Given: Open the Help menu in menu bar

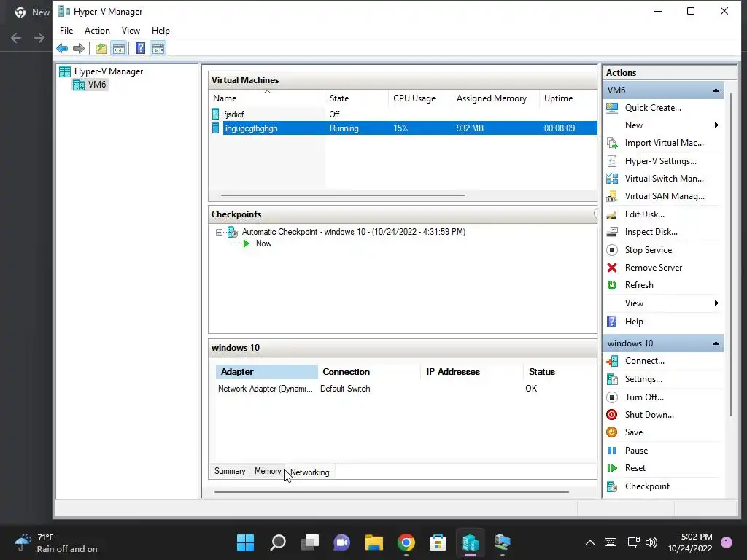Looking at the screenshot, I should [160, 31].
